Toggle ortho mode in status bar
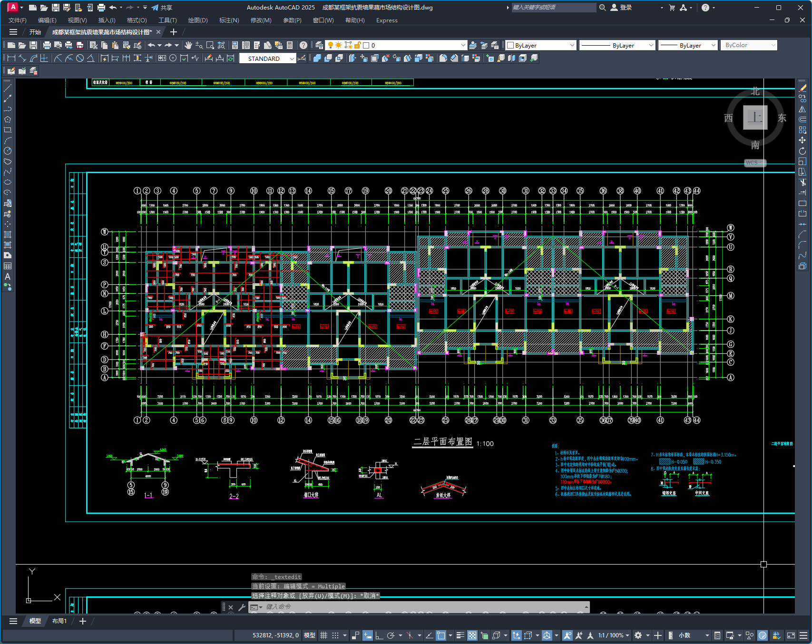This screenshot has width=812, height=644. [x=379, y=635]
